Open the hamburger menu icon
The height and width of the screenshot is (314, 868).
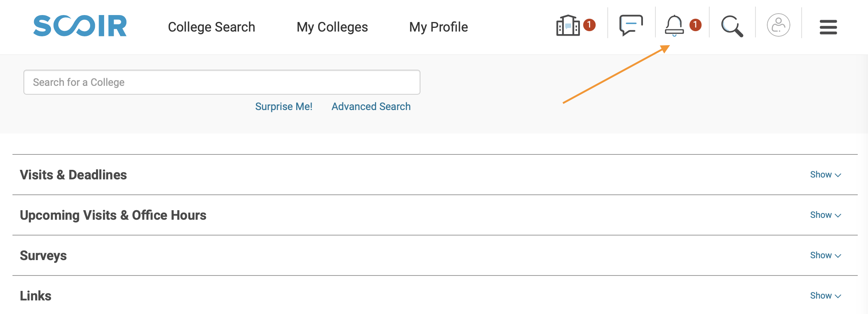828,27
